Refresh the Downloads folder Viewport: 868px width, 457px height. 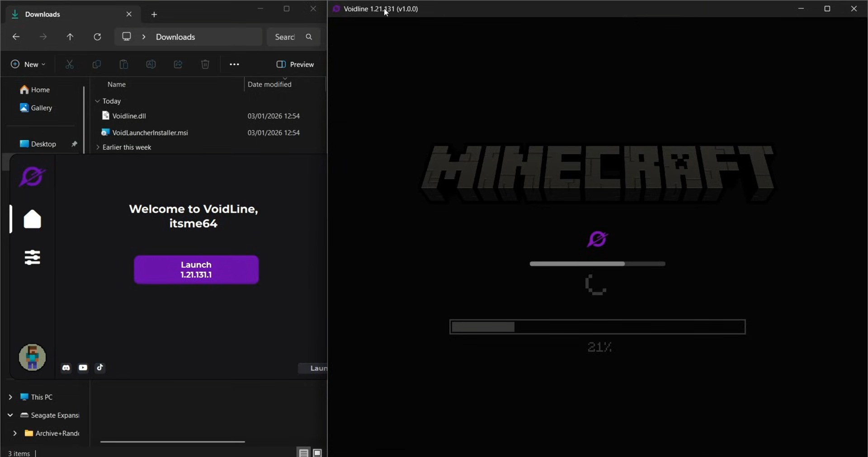97,37
